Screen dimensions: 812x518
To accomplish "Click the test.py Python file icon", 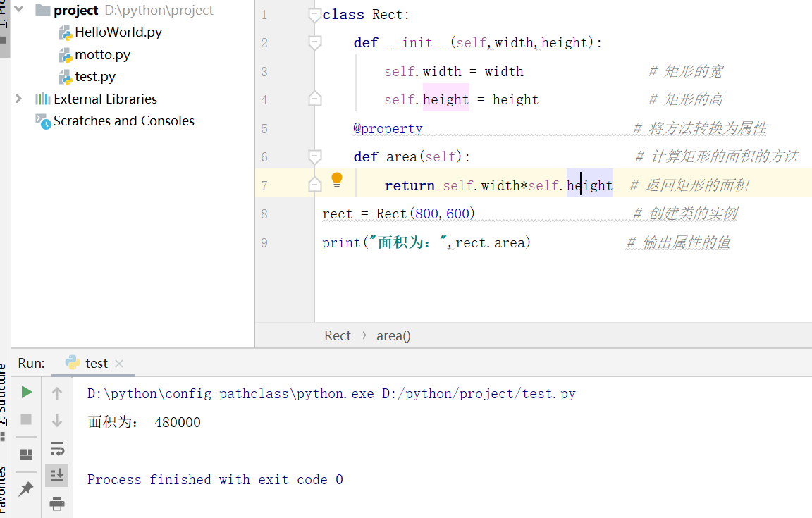I will coord(66,78).
